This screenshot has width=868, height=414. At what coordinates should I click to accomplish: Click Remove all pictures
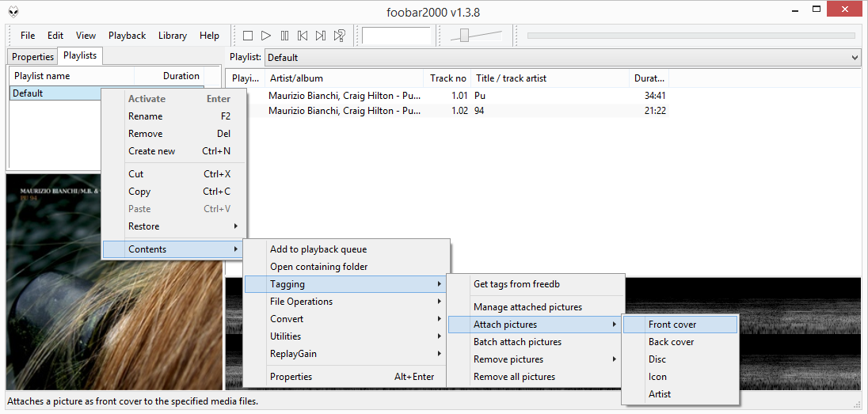coord(535,377)
